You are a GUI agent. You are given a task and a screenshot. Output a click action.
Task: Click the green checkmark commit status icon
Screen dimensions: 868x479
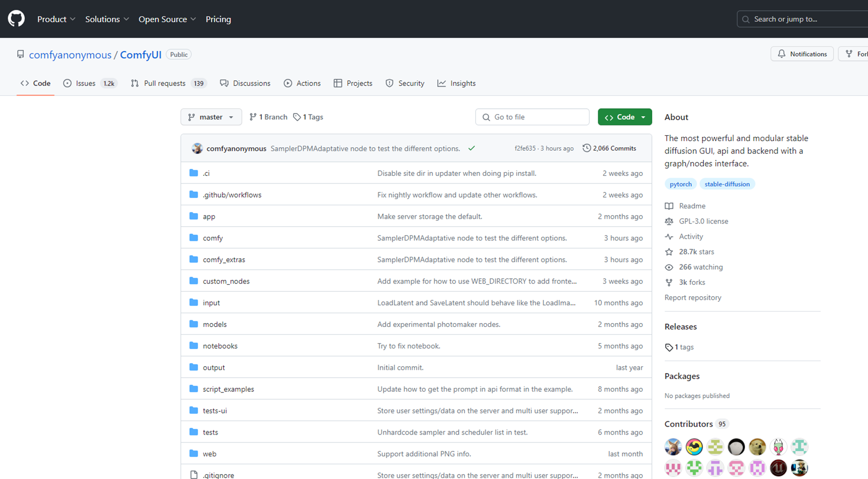472,149
